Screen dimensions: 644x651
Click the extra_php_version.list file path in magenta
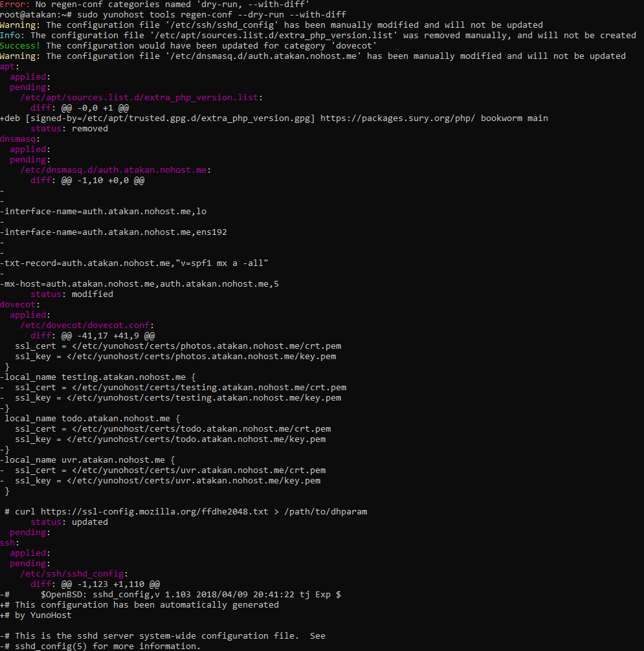coord(142,98)
